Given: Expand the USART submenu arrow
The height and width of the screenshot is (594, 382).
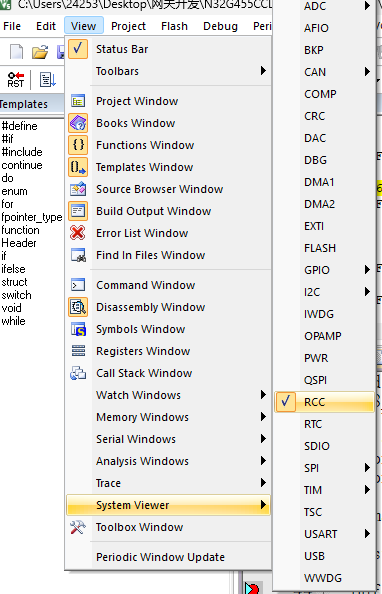Looking at the screenshot, I should click(x=367, y=534).
